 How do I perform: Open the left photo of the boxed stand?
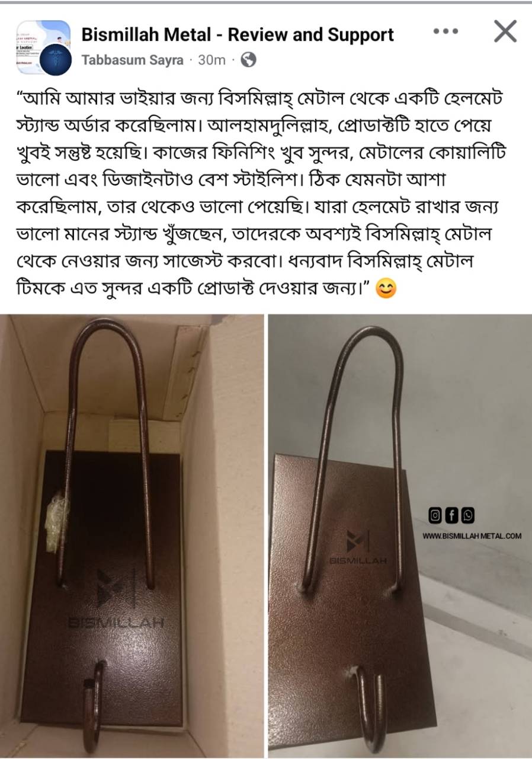pos(132,536)
